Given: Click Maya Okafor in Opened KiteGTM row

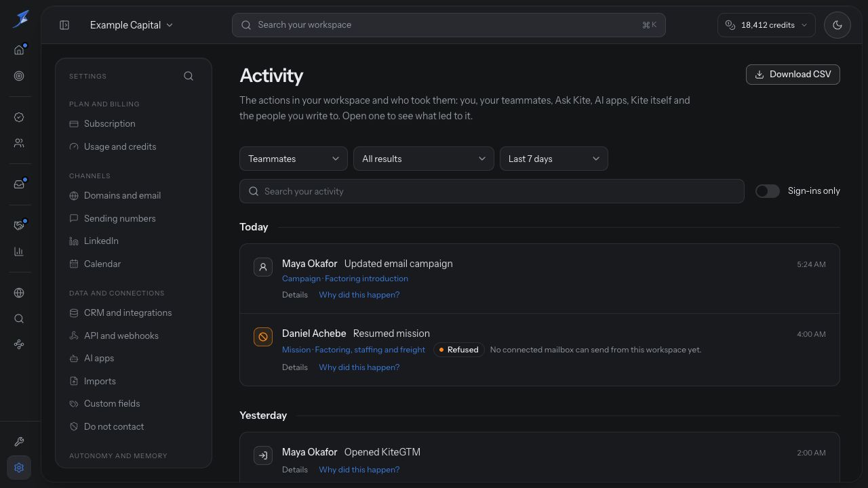Looking at the screenshot, I should 310,452.
